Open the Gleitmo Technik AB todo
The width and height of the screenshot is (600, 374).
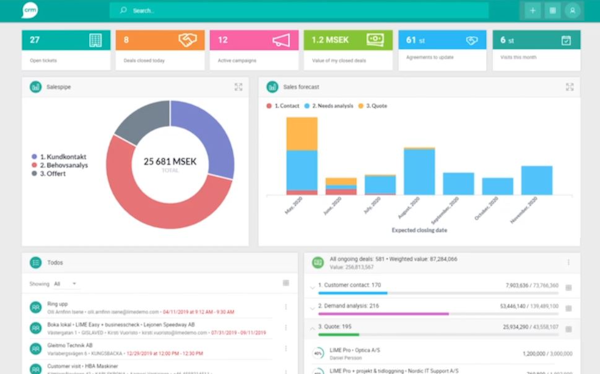click(151, 349)
